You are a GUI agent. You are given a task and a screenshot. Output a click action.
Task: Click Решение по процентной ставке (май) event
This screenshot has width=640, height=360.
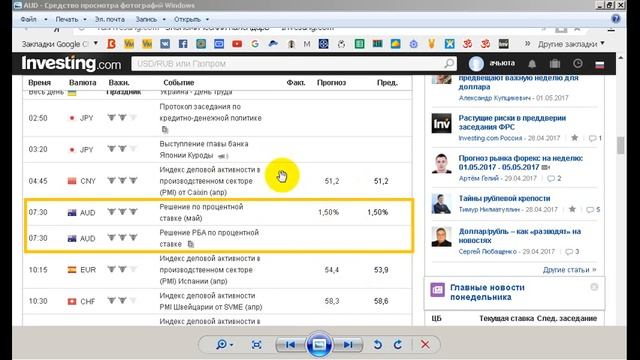pos(201,212)
